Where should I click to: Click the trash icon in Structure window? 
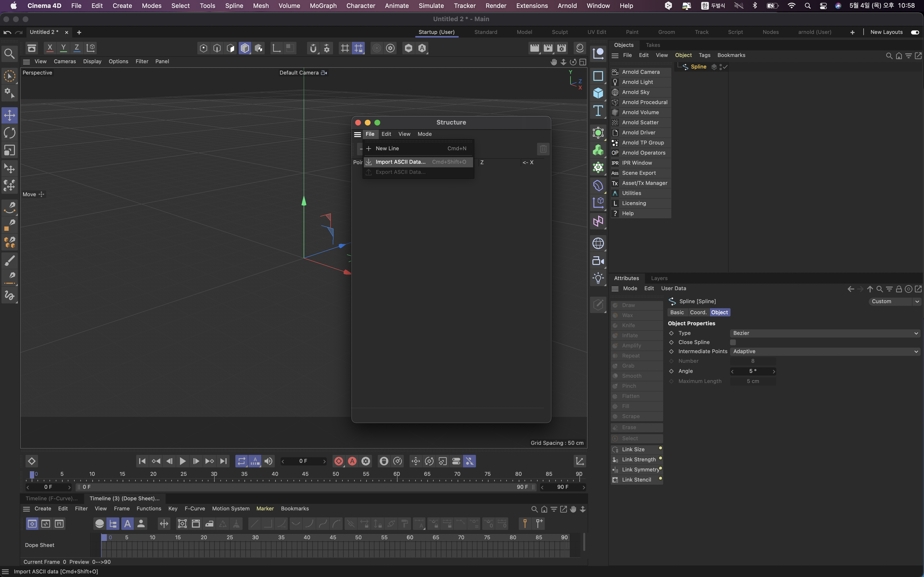click(543, 149)
